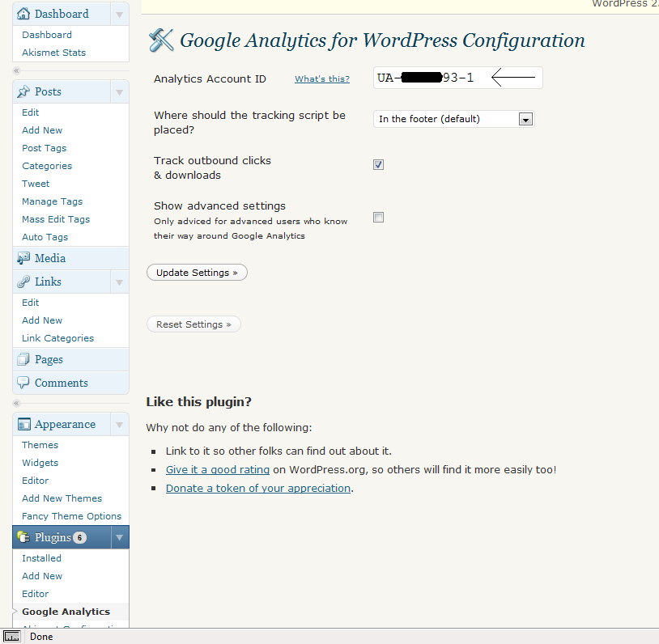Open the Media menu heading
The height and width of the screenshot is (644, 659).
tap(50, 258)
